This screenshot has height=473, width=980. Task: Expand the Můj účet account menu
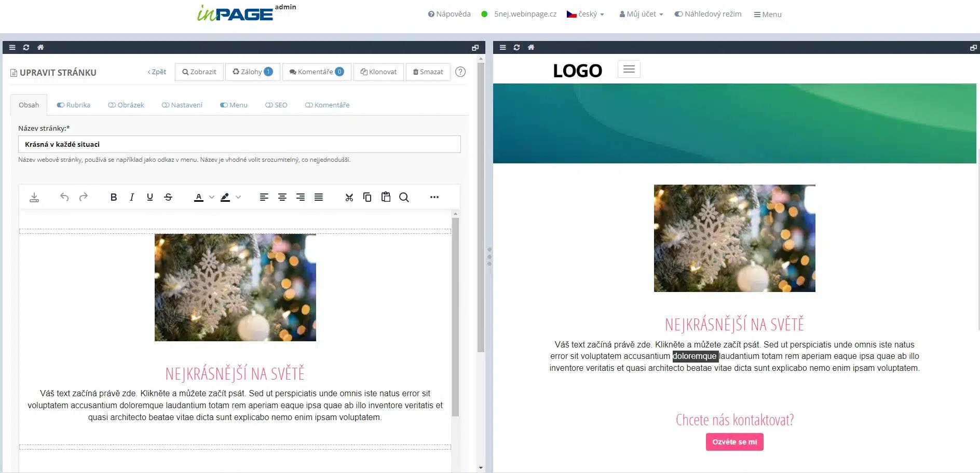point(641,14)
